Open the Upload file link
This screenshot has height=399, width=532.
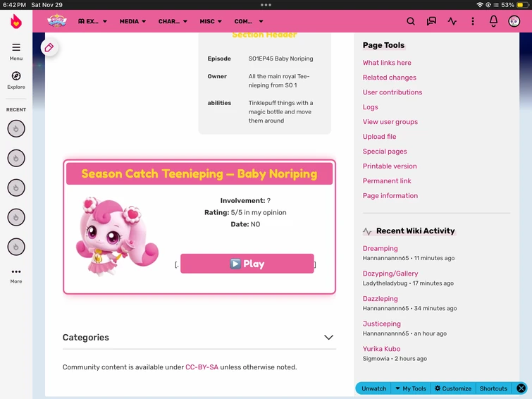tap(379, 137)
